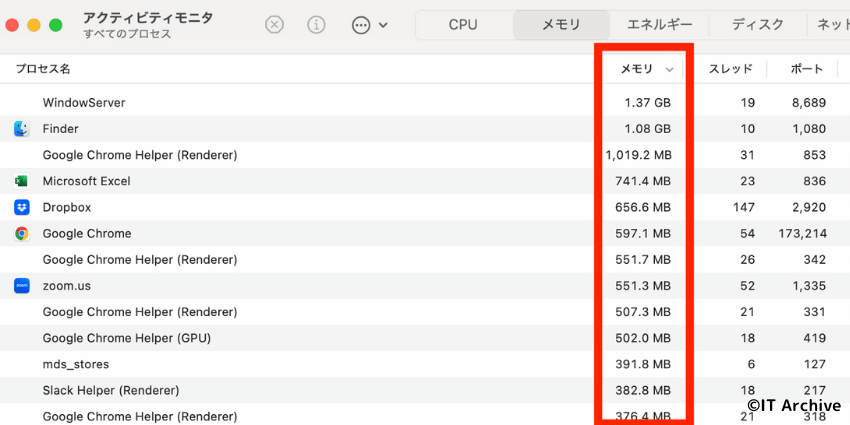The width and height of the screenshot is (850, 425).
Task: Click the 382.8 MB memory value
Action: 643,390
